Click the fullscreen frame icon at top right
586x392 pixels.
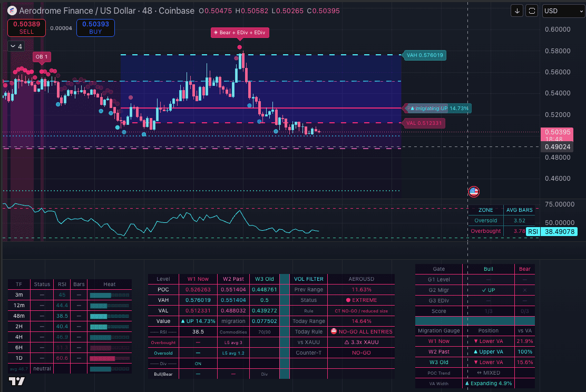click(x=531, y=11)
